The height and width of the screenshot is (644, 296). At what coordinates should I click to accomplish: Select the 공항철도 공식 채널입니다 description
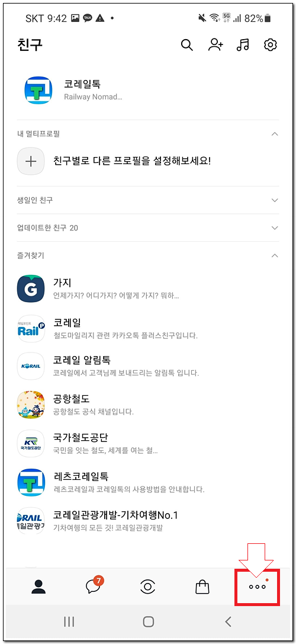(94, 411)
